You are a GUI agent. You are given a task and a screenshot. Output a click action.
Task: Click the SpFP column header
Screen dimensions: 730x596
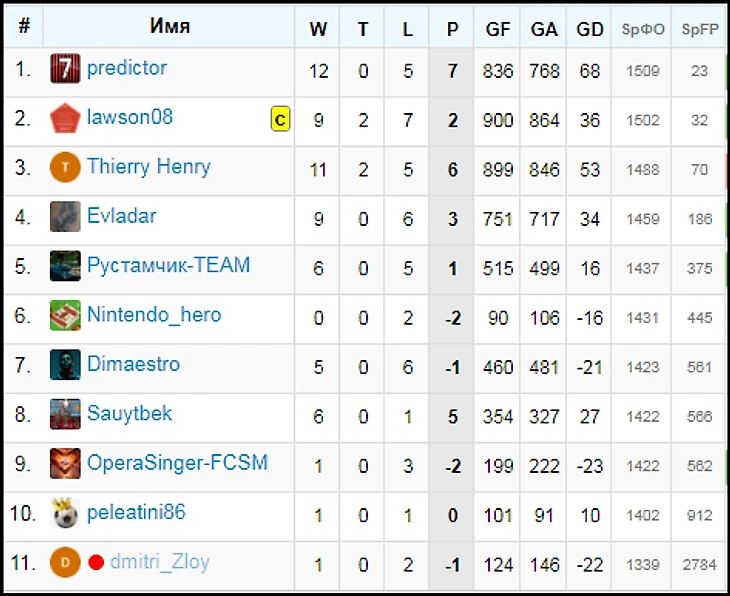tap(699, 29)
